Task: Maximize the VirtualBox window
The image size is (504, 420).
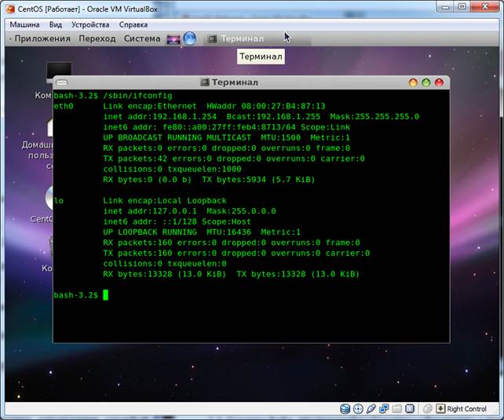Action: coord(462,7)
